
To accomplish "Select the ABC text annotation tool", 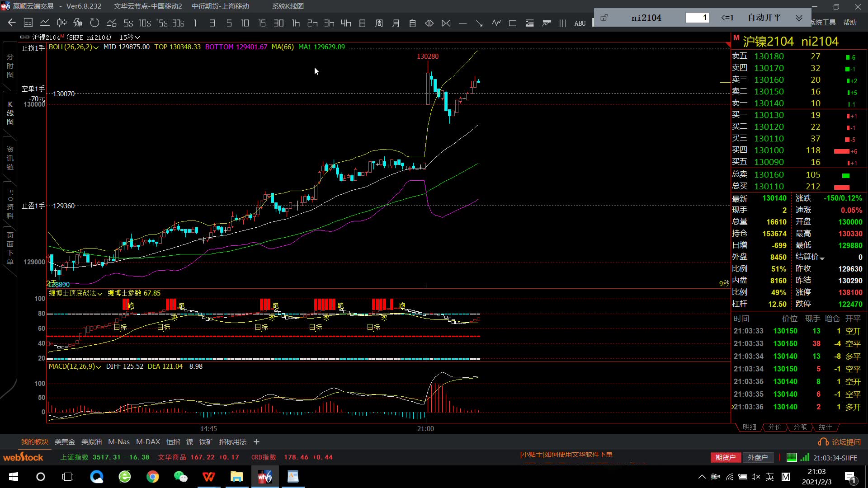I will click(x=580, y=23).
